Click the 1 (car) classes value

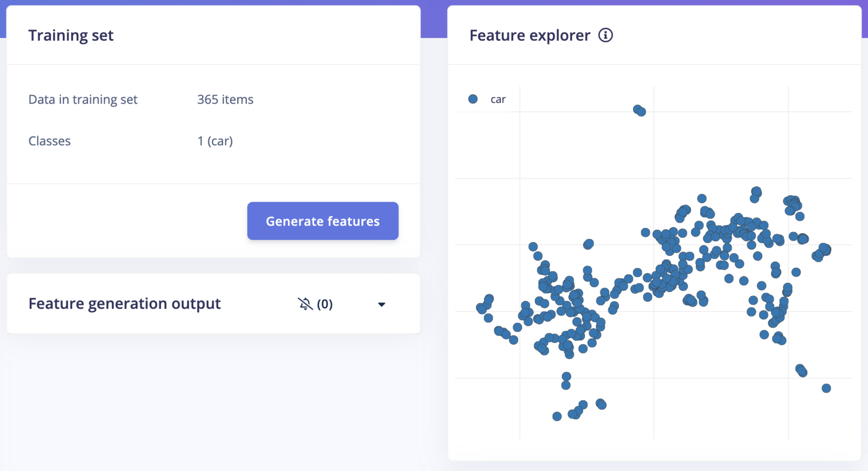tap(215, 141)
